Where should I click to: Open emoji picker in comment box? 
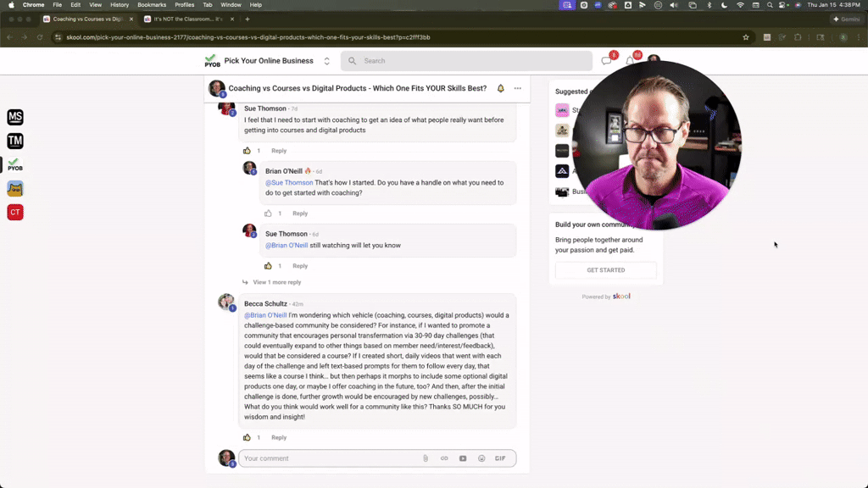(x=481, y=458)
